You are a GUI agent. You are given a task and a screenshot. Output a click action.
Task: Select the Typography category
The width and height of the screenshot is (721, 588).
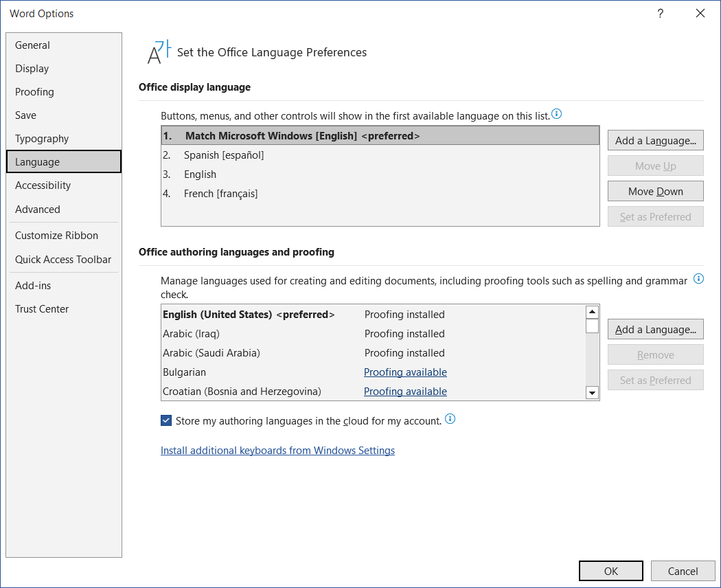(64, 139)
